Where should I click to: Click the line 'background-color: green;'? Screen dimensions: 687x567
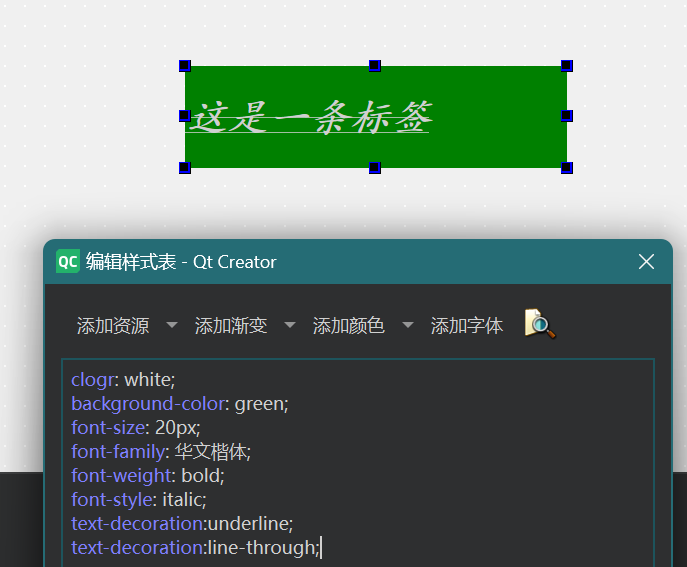pyautogui.click(x=180, y=404)
